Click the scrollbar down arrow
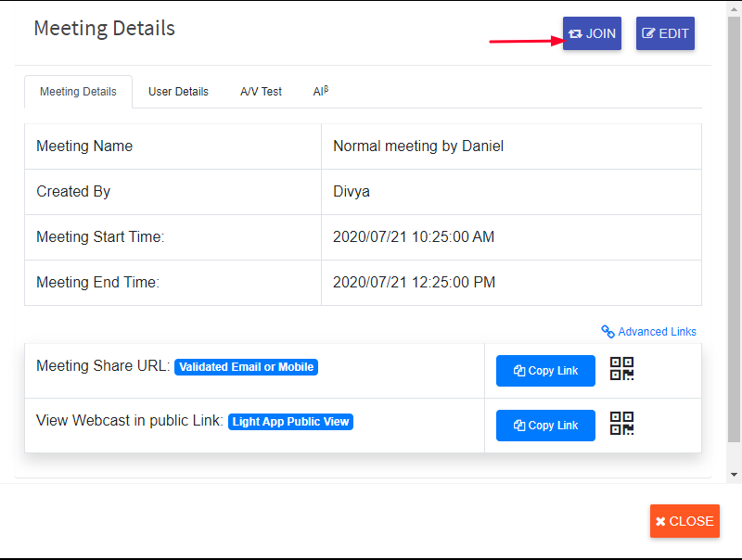Image resolution: width=742 pixels, height=560 pixels. 734,475
